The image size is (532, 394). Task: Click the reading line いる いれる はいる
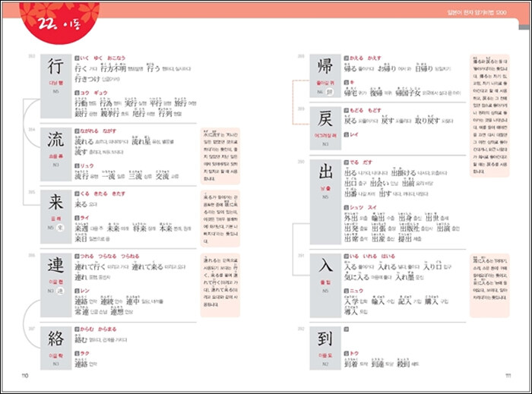tap(372, 256)
